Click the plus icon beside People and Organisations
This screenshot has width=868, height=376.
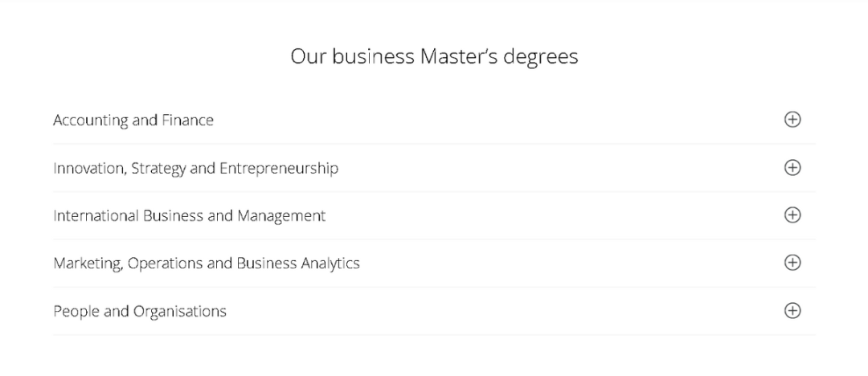click(x=792, y=311)
